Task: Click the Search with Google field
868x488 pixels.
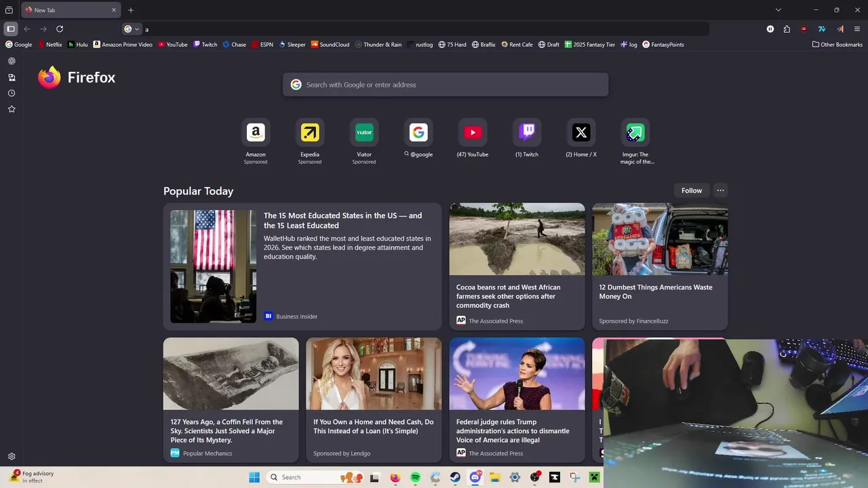Action: [x=446, y=85]
